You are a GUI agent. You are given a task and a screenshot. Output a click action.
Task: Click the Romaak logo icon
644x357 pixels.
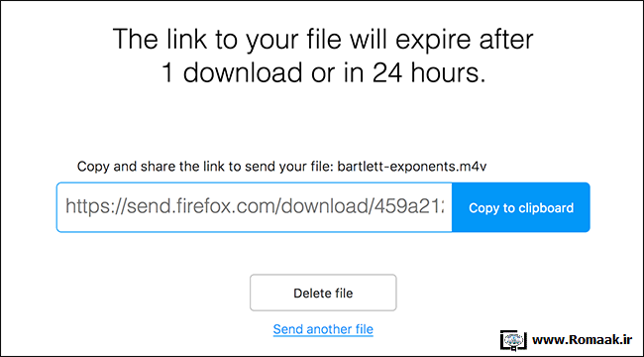coord(514,340)
